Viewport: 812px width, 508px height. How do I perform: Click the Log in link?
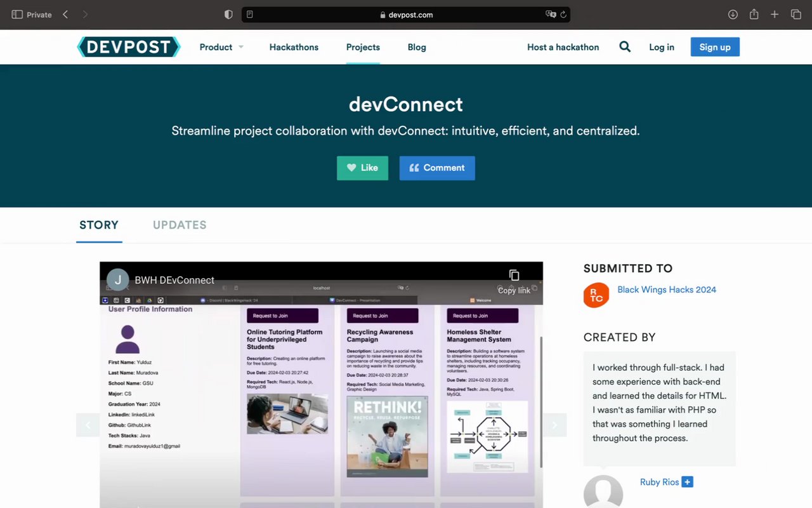(662, 47)
